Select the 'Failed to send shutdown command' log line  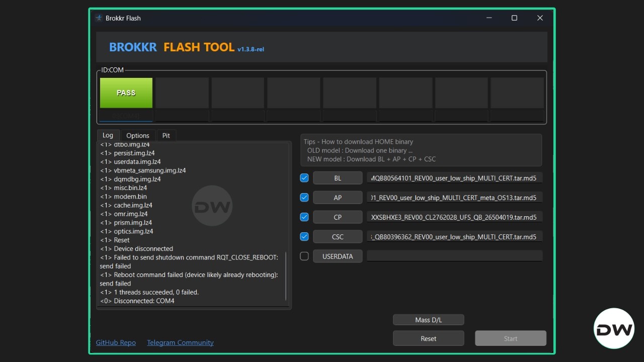[x=189, y=261]
